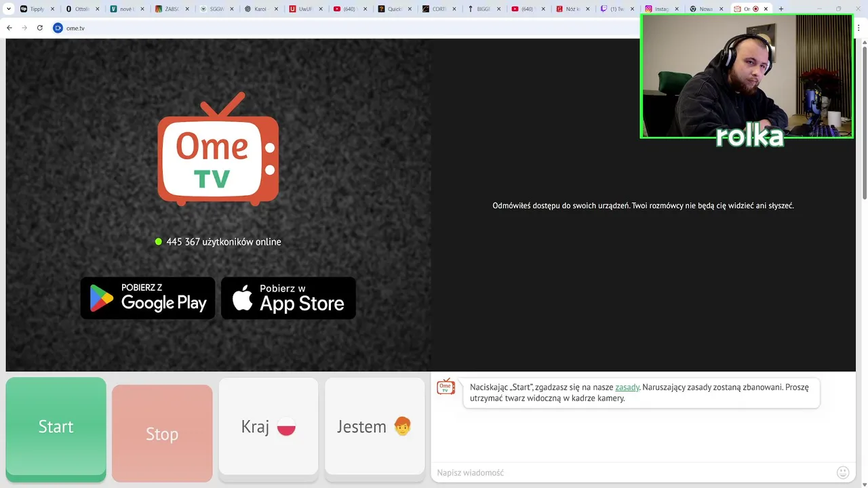The image size is (868, 488).
Task: Click the Ome TV logo
Action: coord(218,149)
